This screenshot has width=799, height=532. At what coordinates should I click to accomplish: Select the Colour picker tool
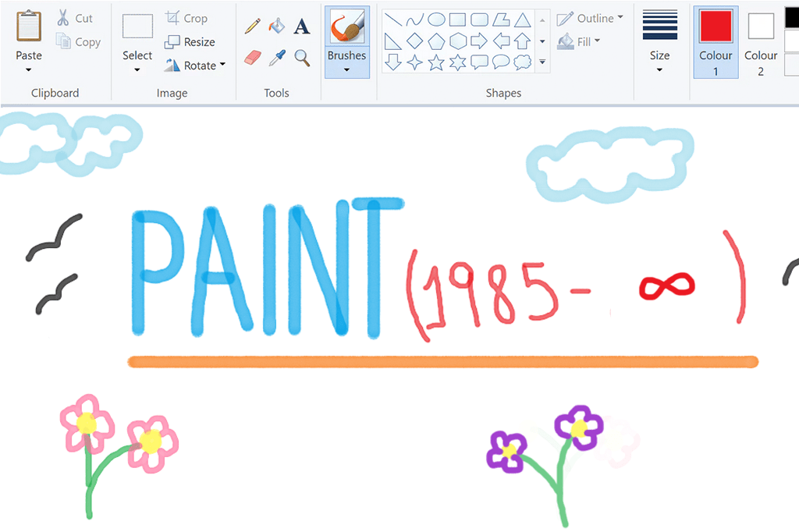[277, 56]
